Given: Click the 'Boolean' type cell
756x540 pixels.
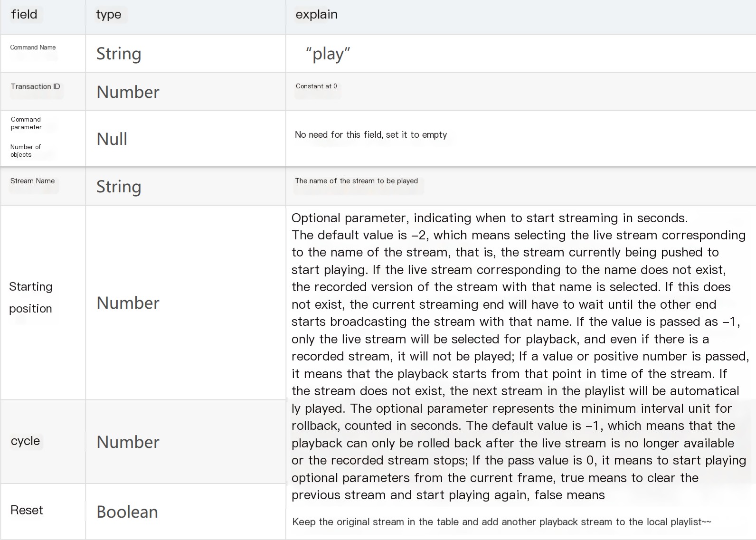Looking at the screenshot, I should coord(127,512).
